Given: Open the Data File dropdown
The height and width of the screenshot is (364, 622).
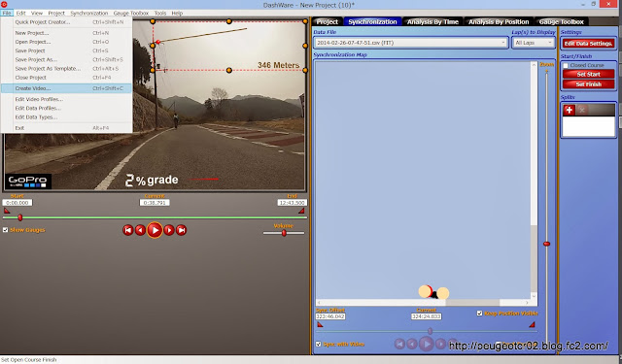Looking at the screenshot, I should pos(410,43).
